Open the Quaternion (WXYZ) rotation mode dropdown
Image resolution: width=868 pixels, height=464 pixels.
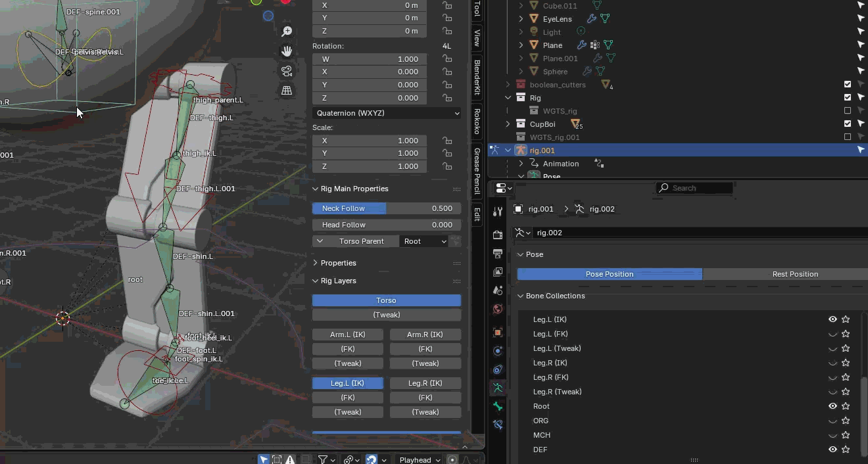(x=386, y=113)
